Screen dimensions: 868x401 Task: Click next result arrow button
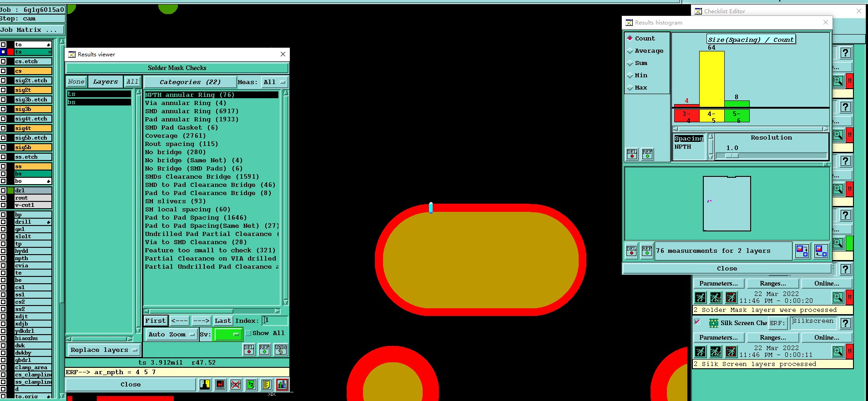pyautogui.click(x=201, y=321)
